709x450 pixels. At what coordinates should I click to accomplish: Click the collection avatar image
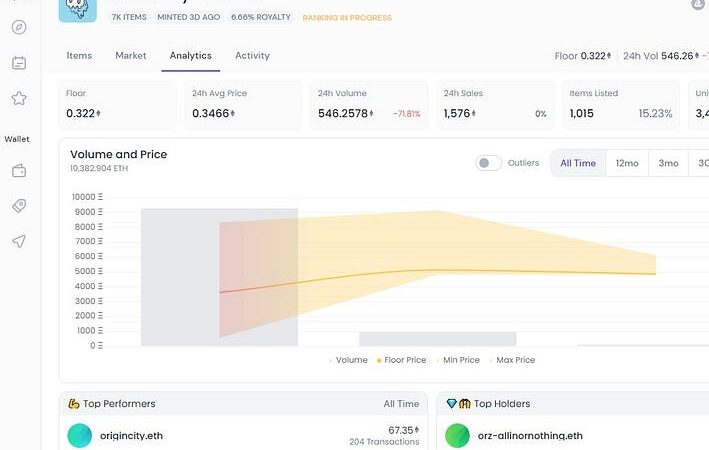[x=78, y=9]
